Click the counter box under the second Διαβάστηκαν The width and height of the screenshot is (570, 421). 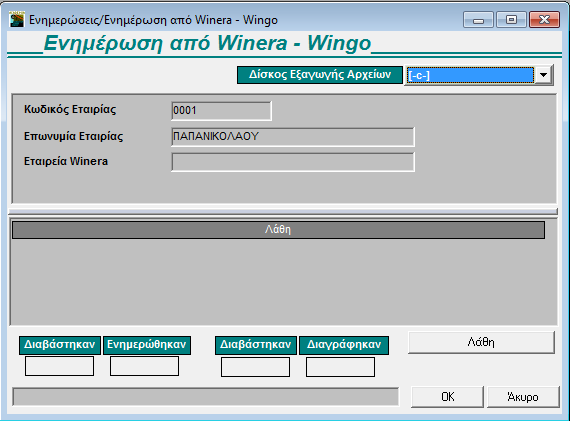point(255,367)
